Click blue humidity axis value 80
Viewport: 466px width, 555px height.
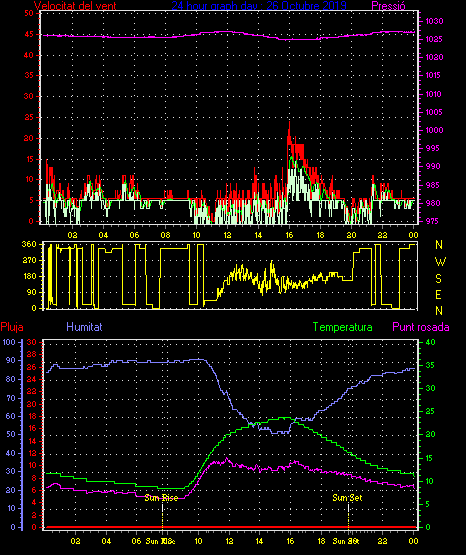pyautogui.click(x=11, y=379)
